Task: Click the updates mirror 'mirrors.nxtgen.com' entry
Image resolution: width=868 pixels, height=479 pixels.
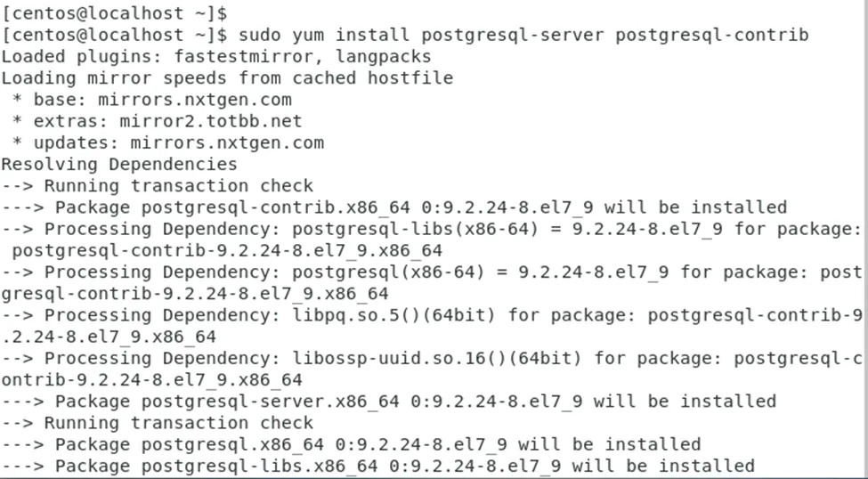Action: tap(226, 142)
